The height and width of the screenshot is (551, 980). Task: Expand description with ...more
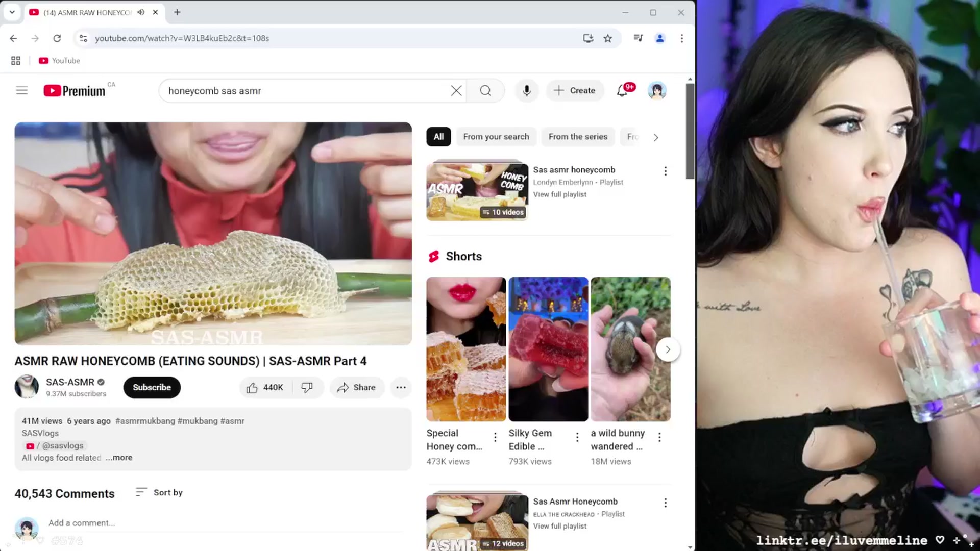pos(119,458)
